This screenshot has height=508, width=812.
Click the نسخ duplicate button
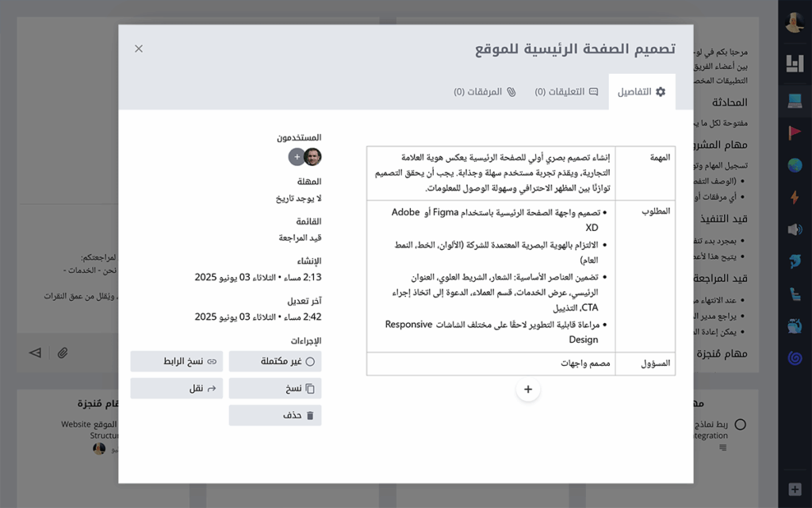tap(275, 388)
